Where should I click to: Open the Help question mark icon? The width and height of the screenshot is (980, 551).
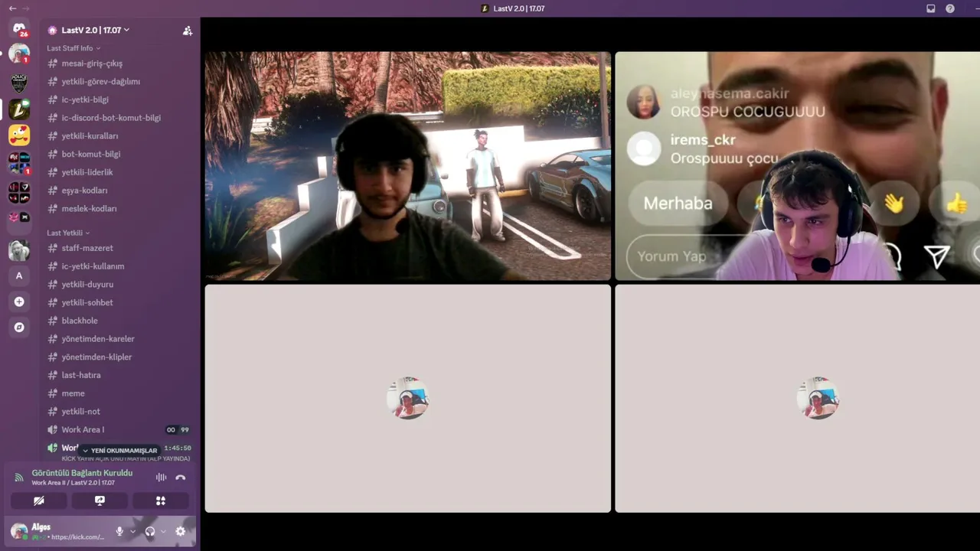(x=950, y=8)
